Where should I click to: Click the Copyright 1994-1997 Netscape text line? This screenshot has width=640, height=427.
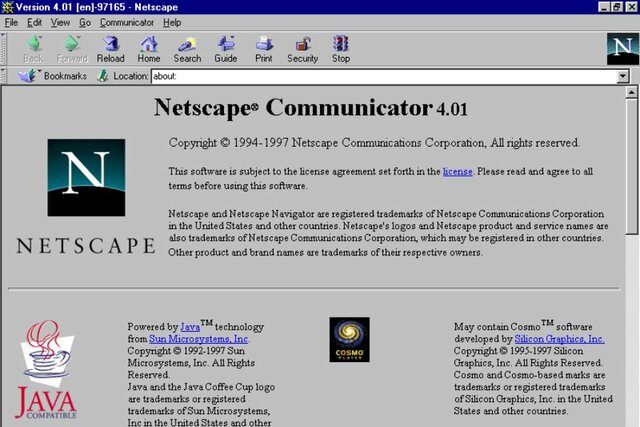[x=374, y=143]
